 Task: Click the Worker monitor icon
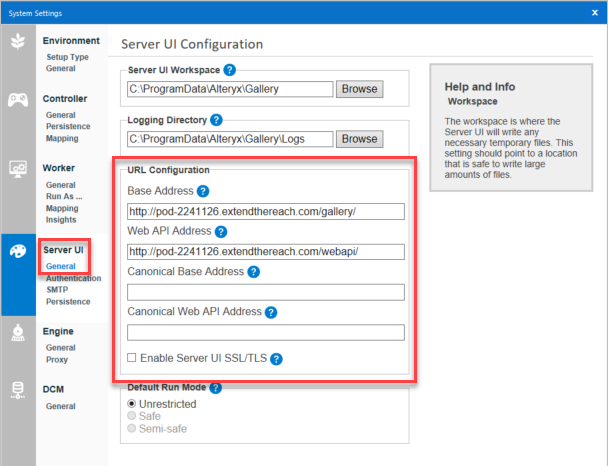point(18,169)
